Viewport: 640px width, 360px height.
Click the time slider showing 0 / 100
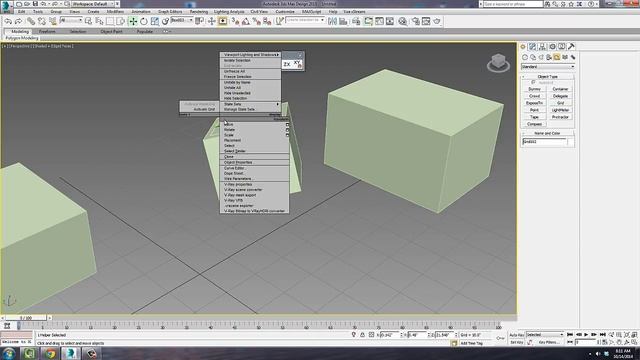click(25, 318)
